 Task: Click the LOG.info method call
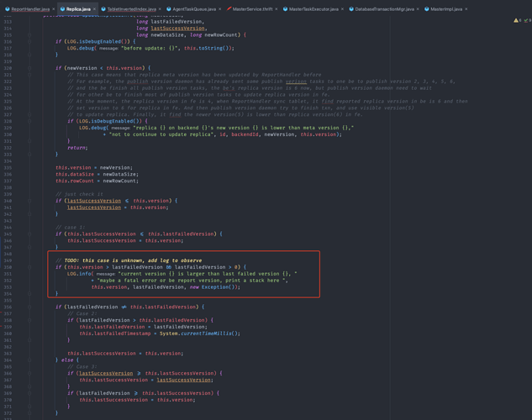80,274
